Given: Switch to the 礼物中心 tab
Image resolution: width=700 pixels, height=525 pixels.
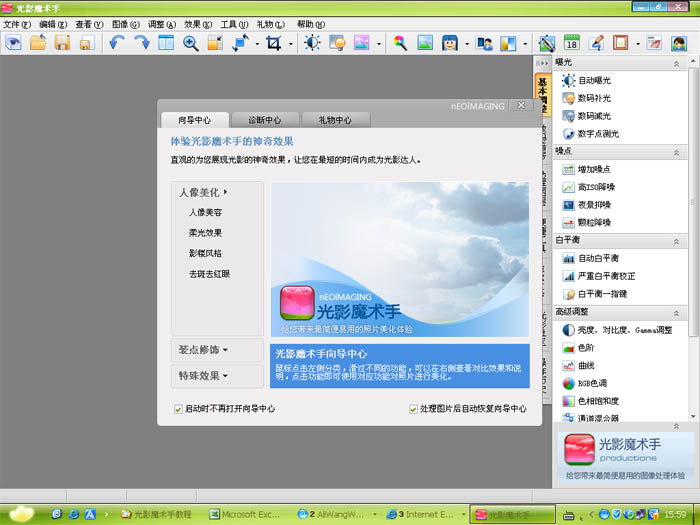Looking at the screenshot, I should click(335, 120).
